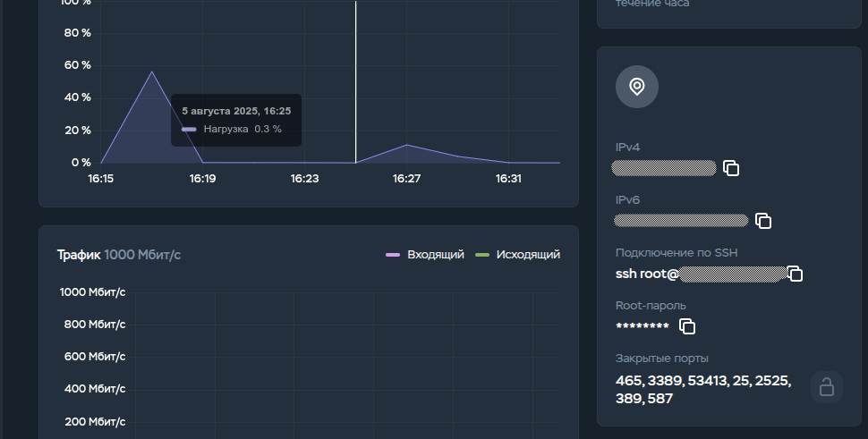868x439 pixels.
Task: Copy the Root-пароль value
Action: (687, 326)
